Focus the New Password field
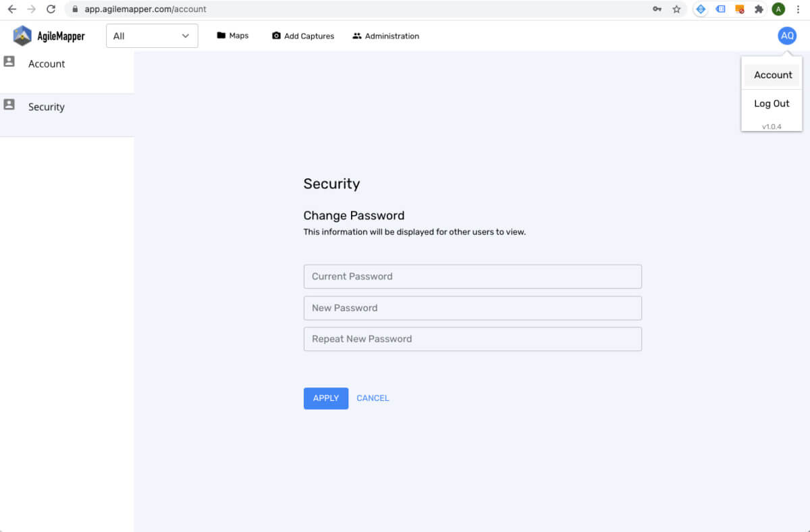The height and width of the screenshot is (532, 810). 473,308
